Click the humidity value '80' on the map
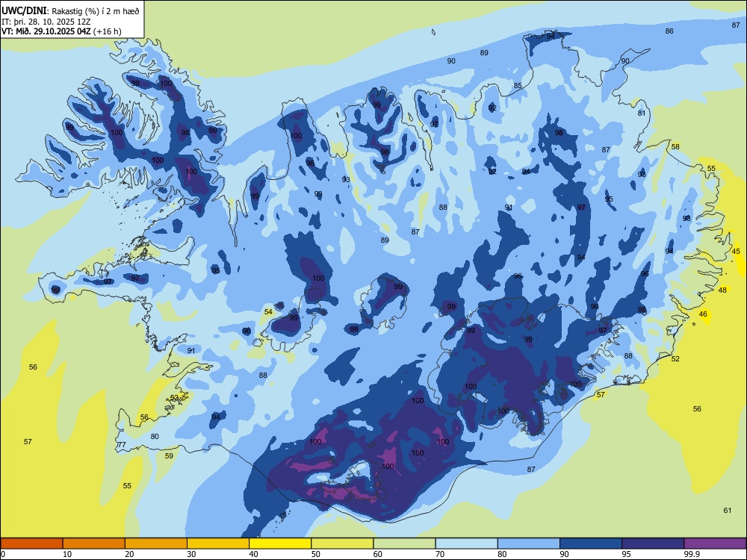The height and width of the screenshot is (560, 747). coord(155,436)
